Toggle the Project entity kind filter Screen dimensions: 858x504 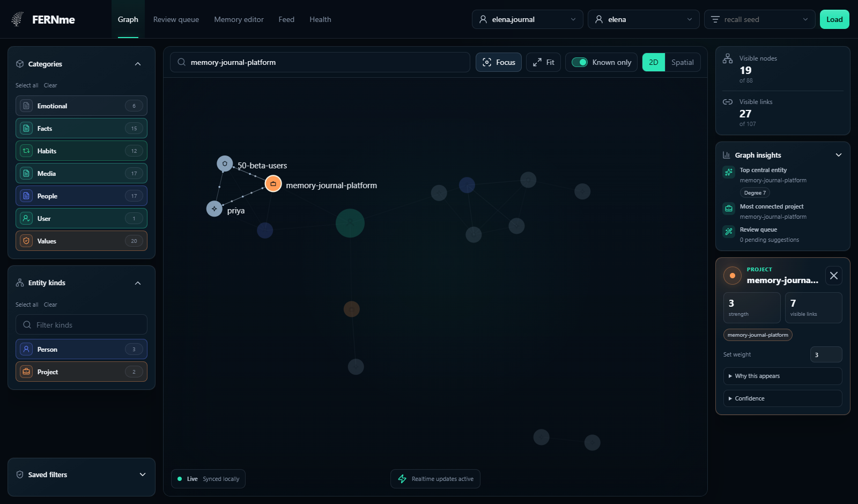[82, 372]
